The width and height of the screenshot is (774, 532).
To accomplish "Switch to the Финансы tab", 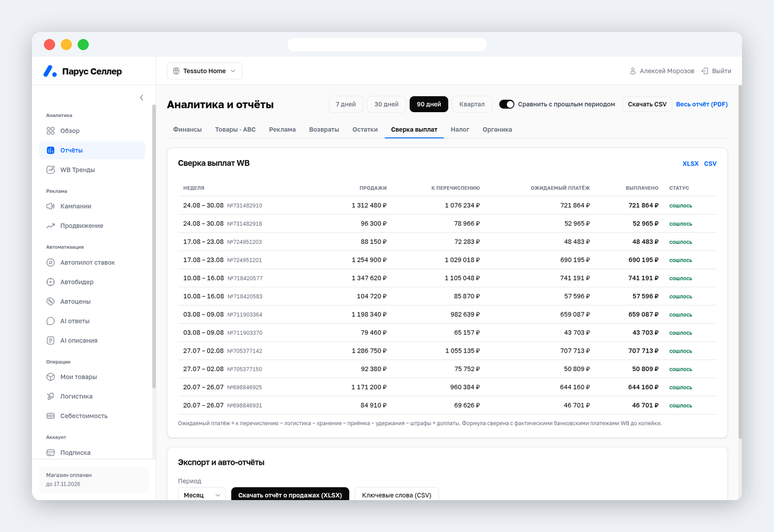I will click(187, 130).
